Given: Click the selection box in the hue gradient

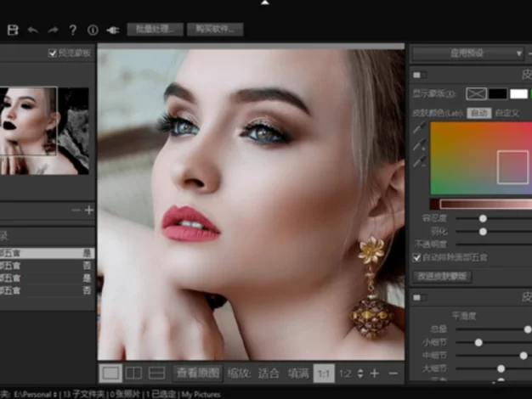Looking at the screenshot, I should 512,167.
